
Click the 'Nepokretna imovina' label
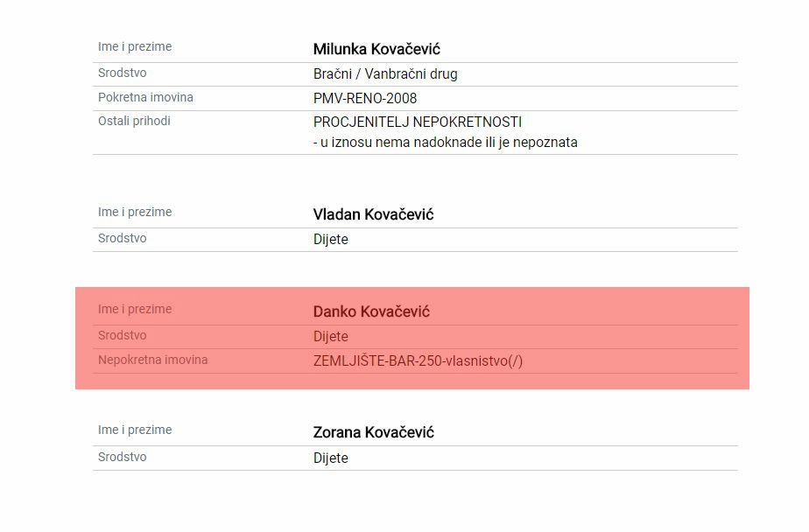pyautogui.click(x=153, y=360)
